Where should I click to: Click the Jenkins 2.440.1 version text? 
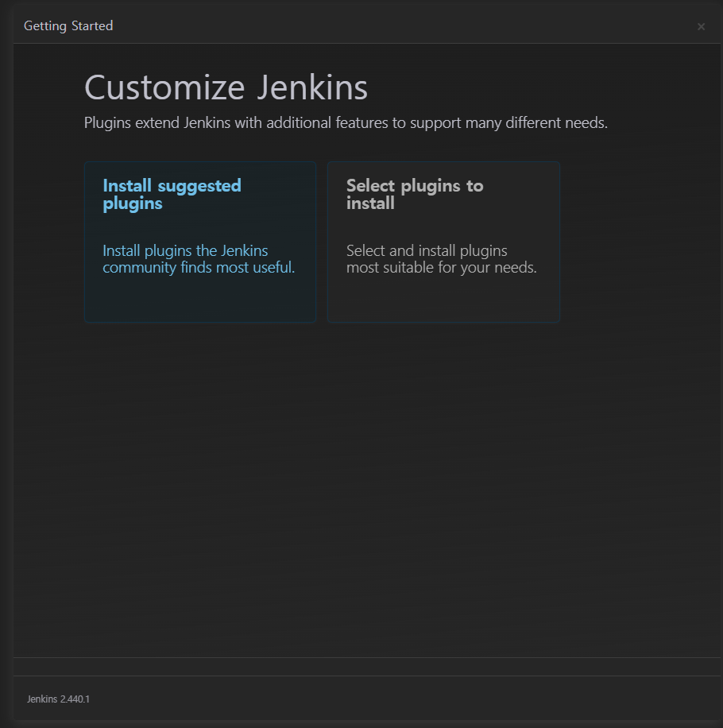[x=59, y=699]
